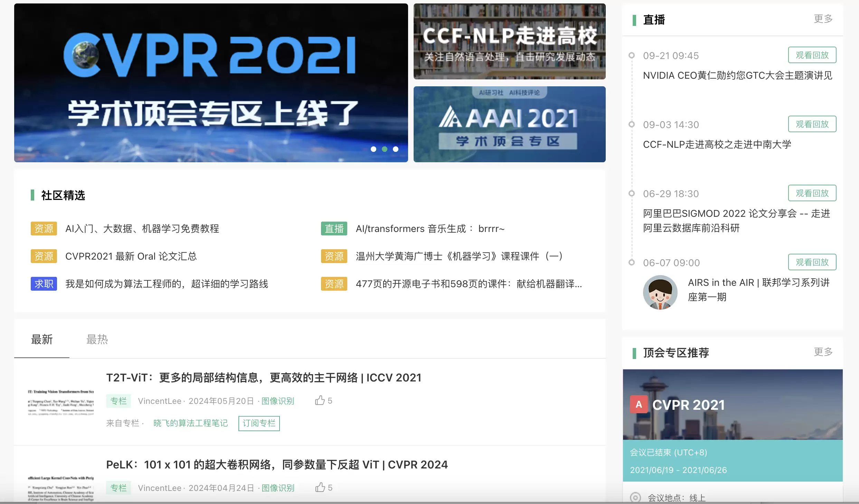This screenshot has height=504, width=859.
Task: Click the 订阅专栏 button under the T2T-ViT article
Action: [259, 423]
